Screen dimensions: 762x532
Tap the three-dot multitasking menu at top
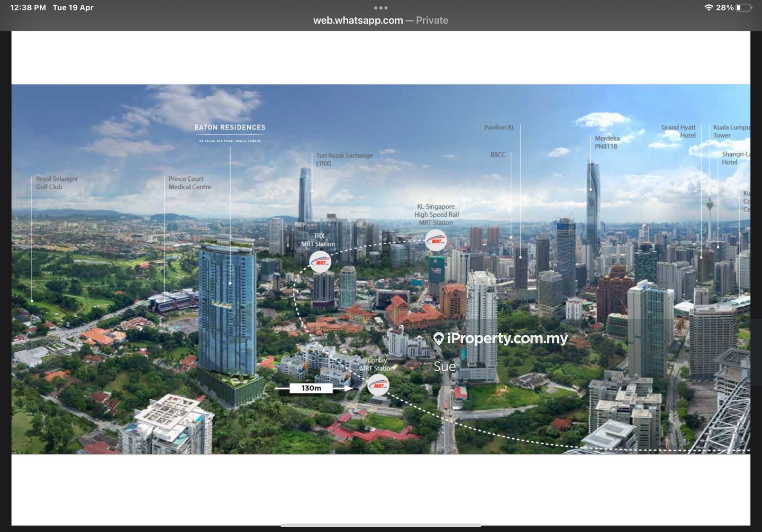(380, 8)
